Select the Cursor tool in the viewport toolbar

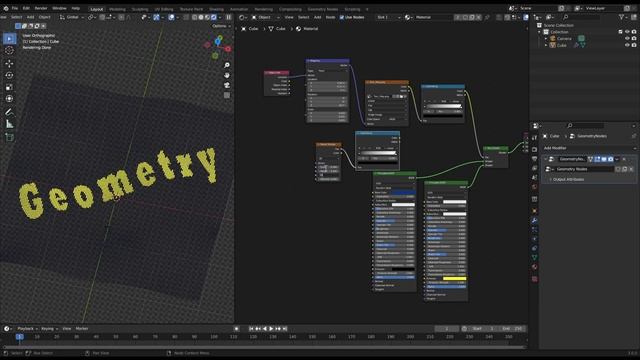coord(9,50)
